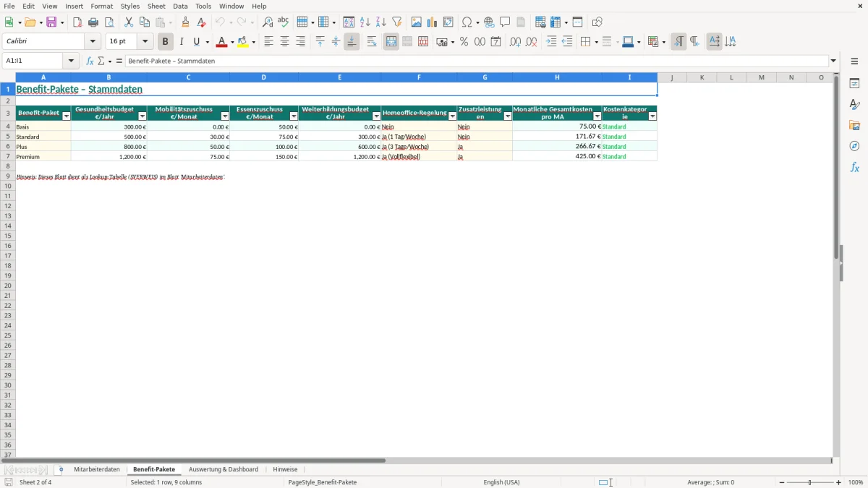Open Borders dropdown arrow

(595, 42)
